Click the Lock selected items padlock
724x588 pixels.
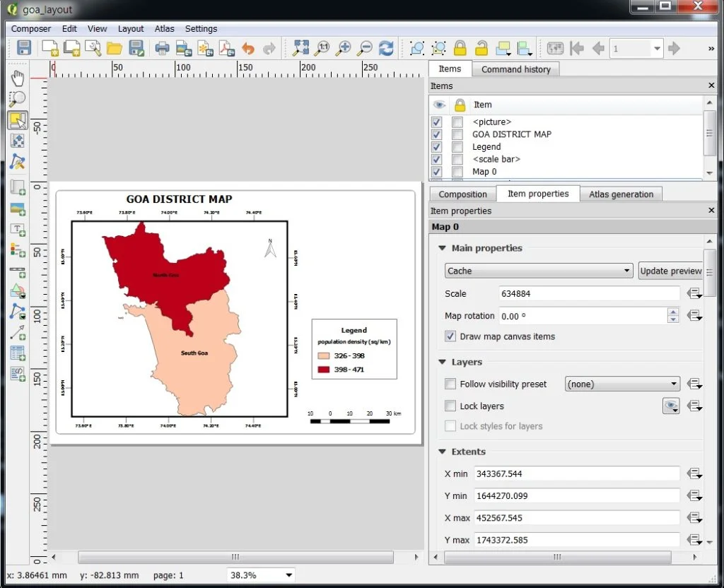[x=460, y=48]
